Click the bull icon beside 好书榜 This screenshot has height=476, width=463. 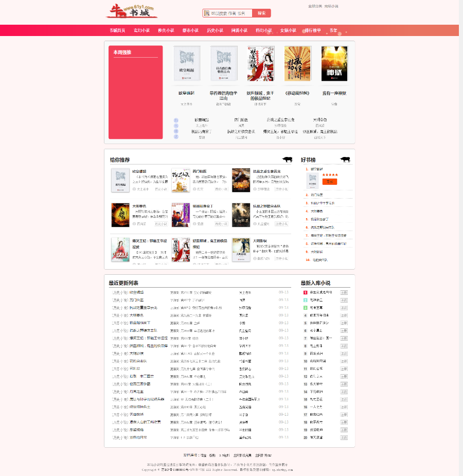tap(345, 160)
